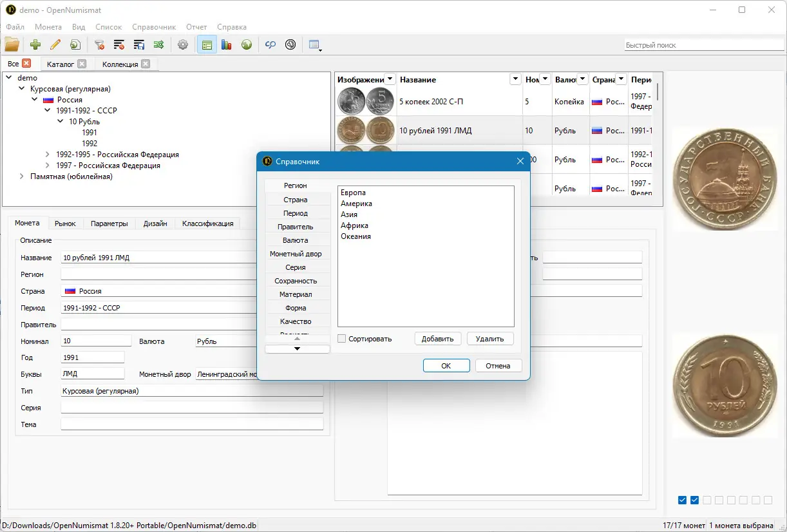Click the duplicate coin toolbar icon
The image size is (787, 532).
pos(75,45)
